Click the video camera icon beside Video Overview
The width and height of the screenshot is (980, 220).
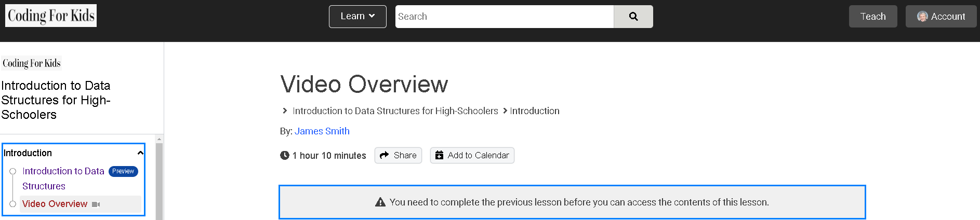(x=96, y=204)
